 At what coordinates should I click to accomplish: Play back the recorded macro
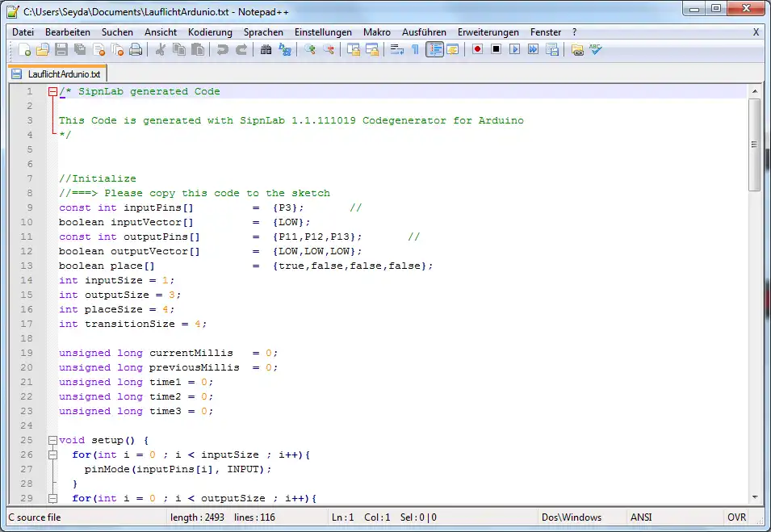(x=514, y=50)
